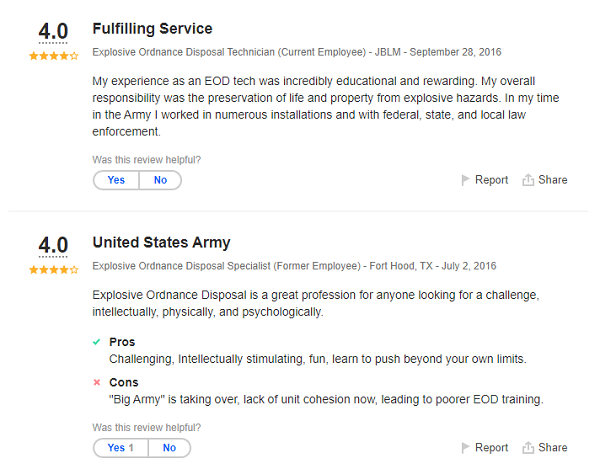Mark the Fulfilling Service review helpful with Yes
This screenshot has width=600, height=469.
[116, 180]
